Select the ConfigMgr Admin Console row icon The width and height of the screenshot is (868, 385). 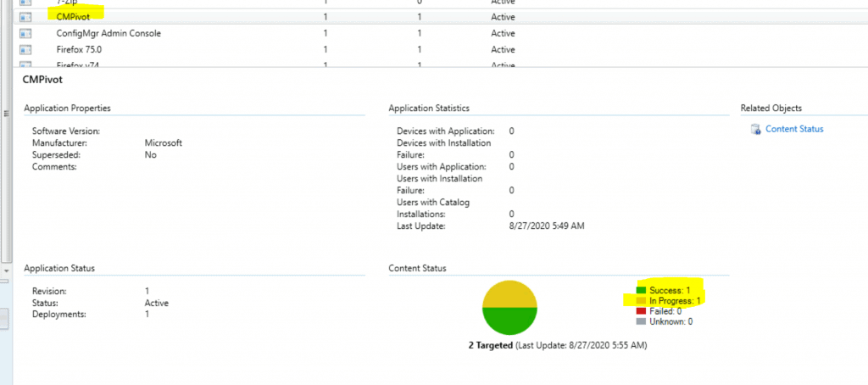[x=25, y=33]
